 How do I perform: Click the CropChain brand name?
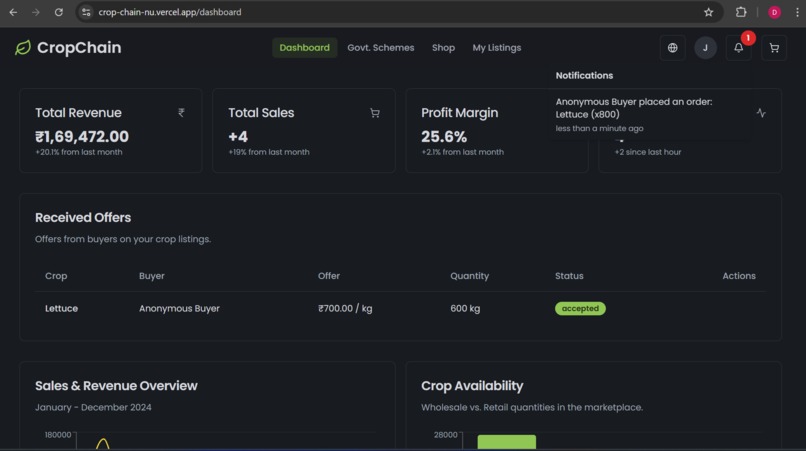tap(79, 48)
